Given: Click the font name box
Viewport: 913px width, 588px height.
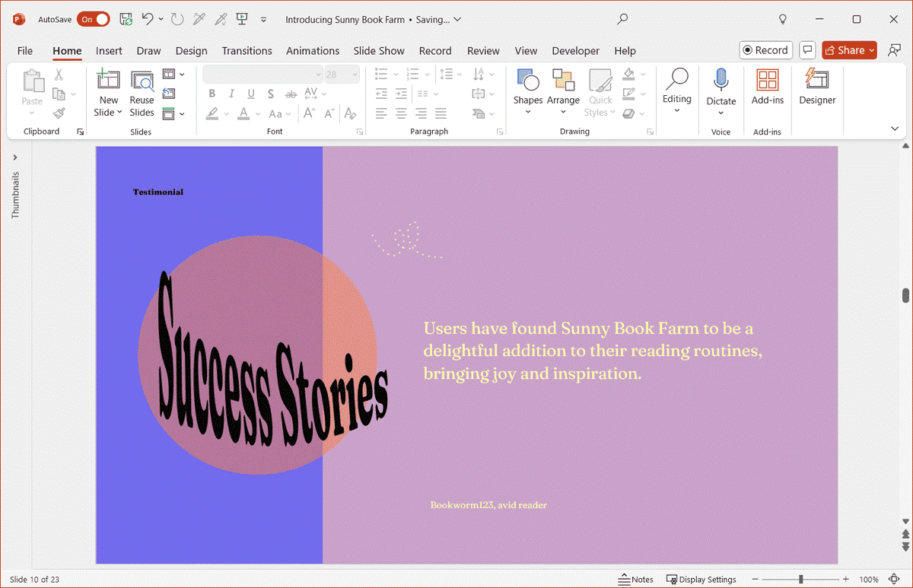Looking at the screenshot, I should point(262,75).
